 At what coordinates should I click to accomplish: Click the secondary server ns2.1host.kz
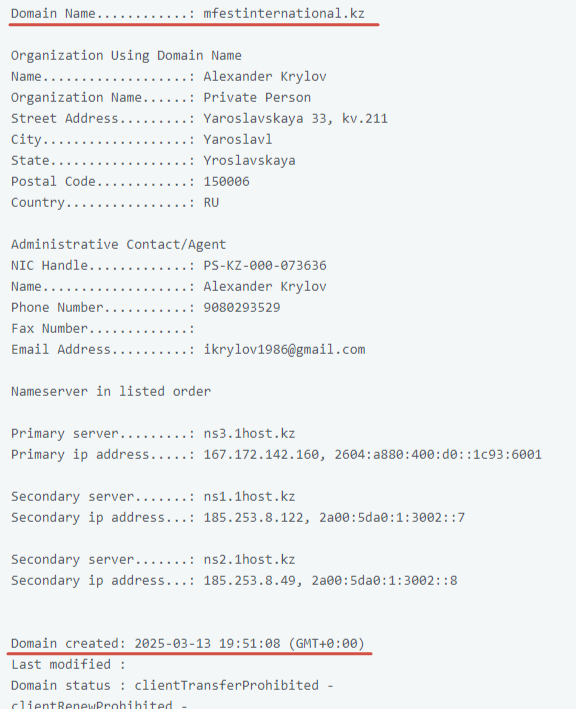coord(249,559)
